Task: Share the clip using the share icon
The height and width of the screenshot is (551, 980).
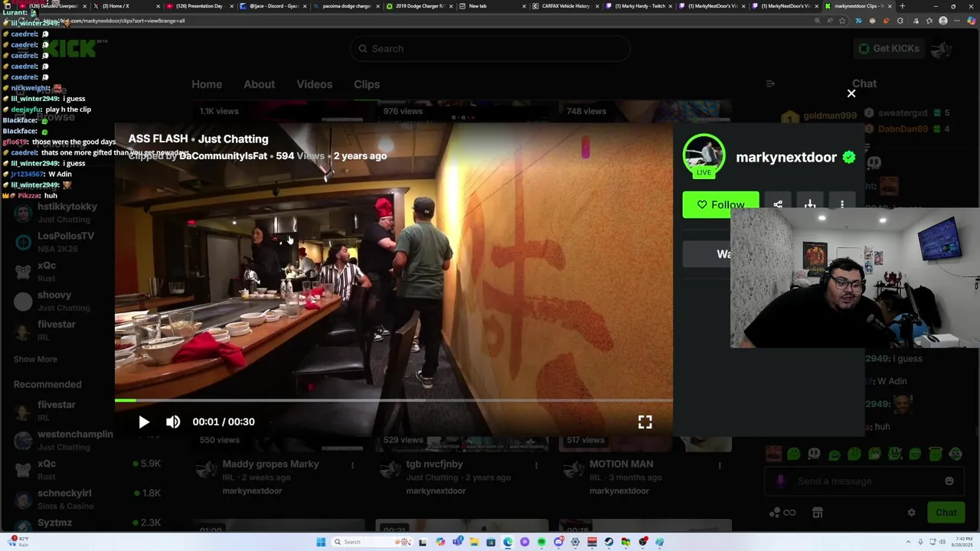Action: (778, 204)
